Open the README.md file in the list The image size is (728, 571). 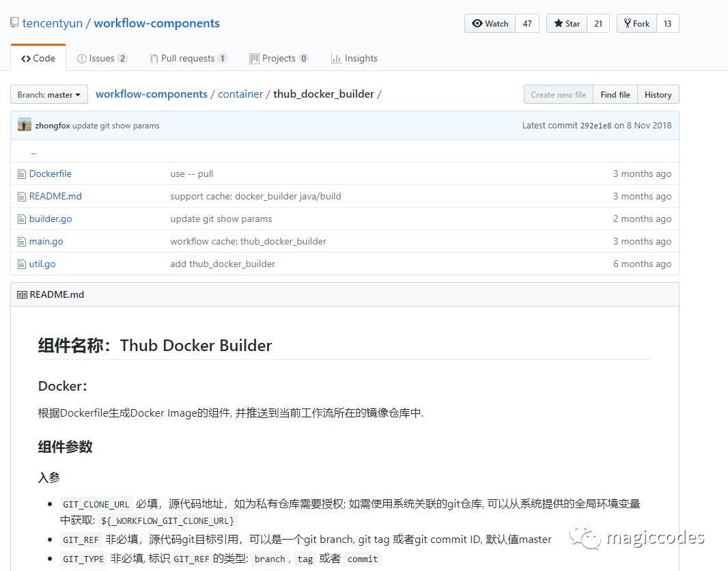click(x=55, y=197)
